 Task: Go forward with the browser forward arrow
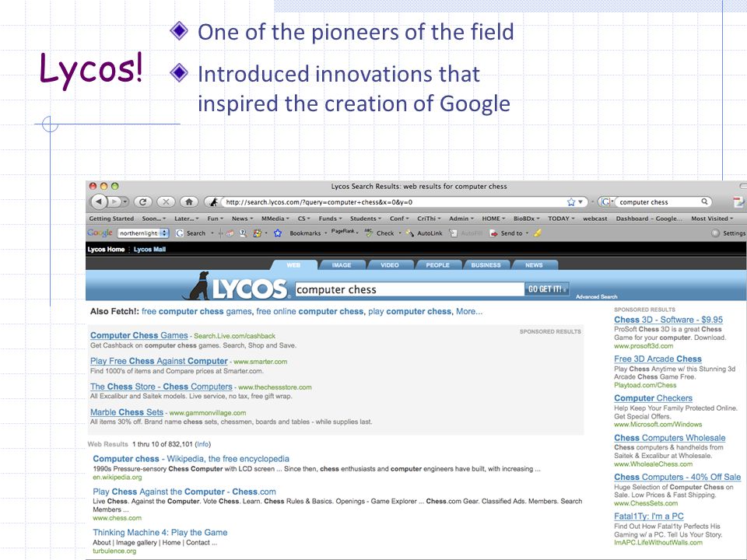[114, 202]
